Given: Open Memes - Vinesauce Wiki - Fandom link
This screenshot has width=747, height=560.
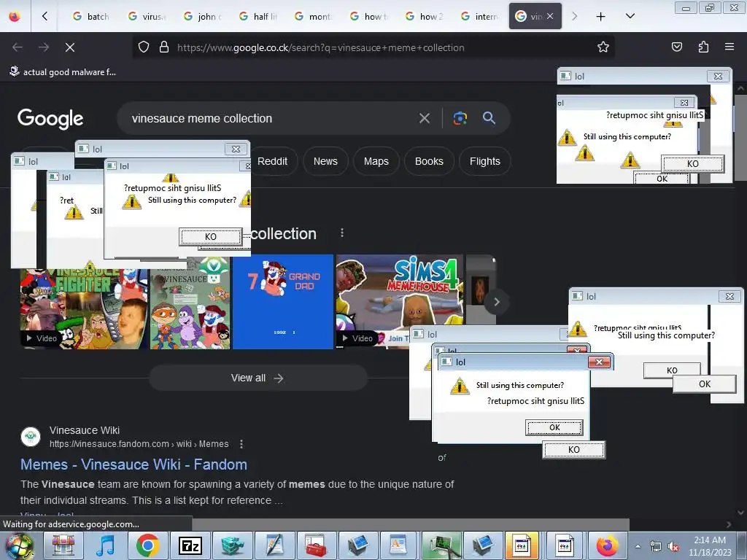Looking at the screenshot, I should [x=134, y=464].
